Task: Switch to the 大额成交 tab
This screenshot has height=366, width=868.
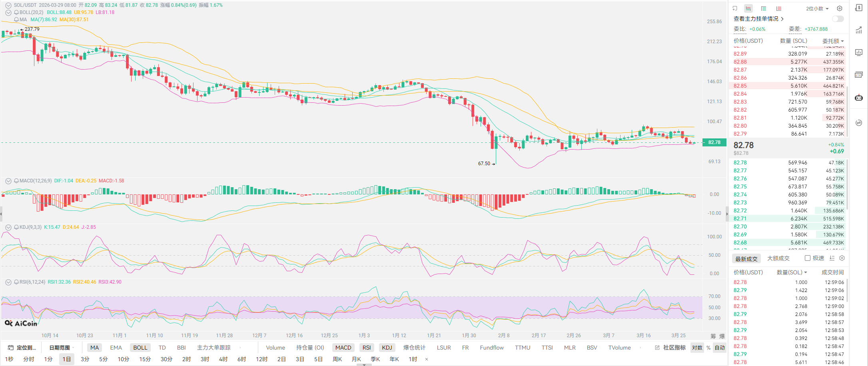Action: (778, 258)
